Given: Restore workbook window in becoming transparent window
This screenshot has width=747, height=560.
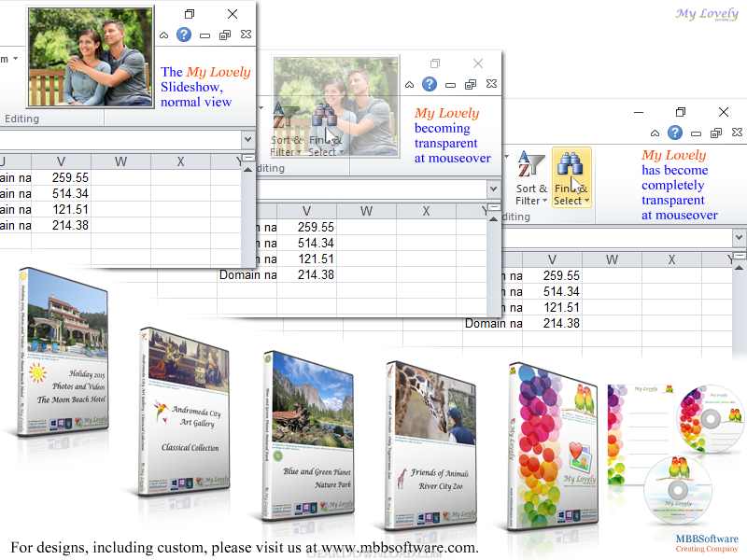Looking at the screenshot, I should tap(471, 85).
